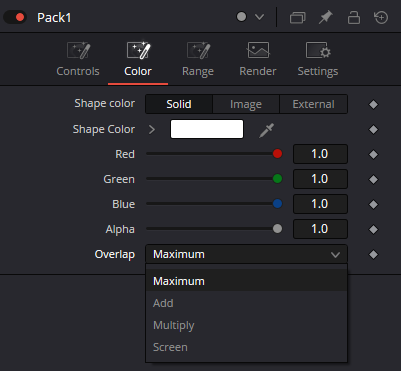Select Image for Shape color
The width and height of the screenshot is (401, 371).
tap(246, 104)
